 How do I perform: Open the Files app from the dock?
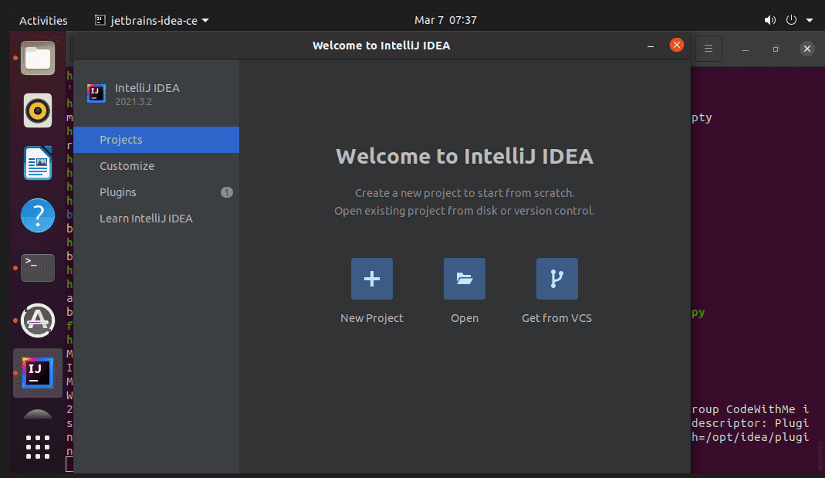38,58
